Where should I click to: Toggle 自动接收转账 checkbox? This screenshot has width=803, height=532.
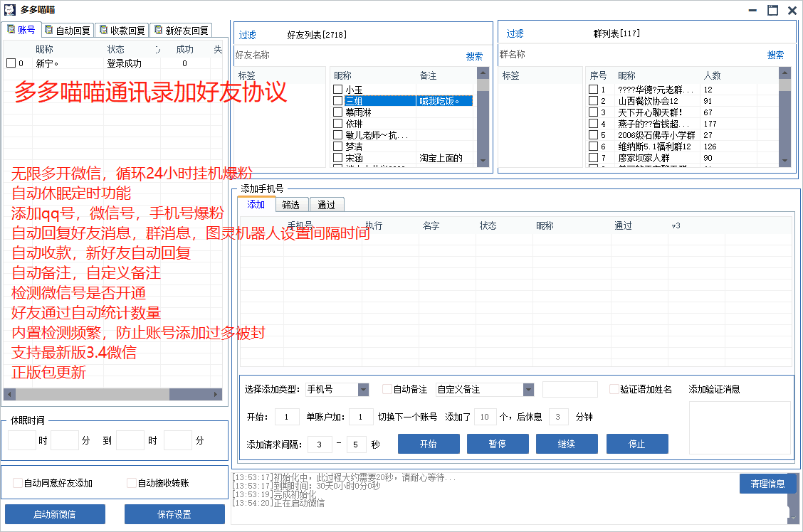[x=132, y=483]
